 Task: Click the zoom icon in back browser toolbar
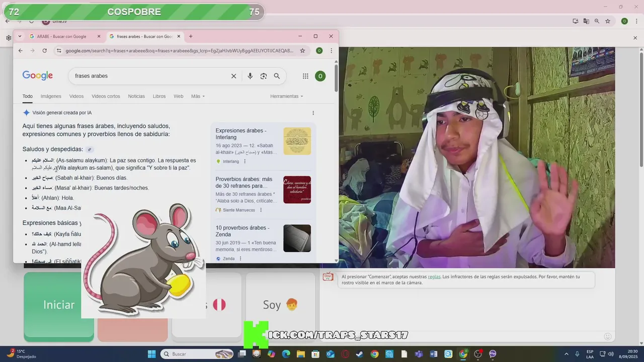coord(597,21)
